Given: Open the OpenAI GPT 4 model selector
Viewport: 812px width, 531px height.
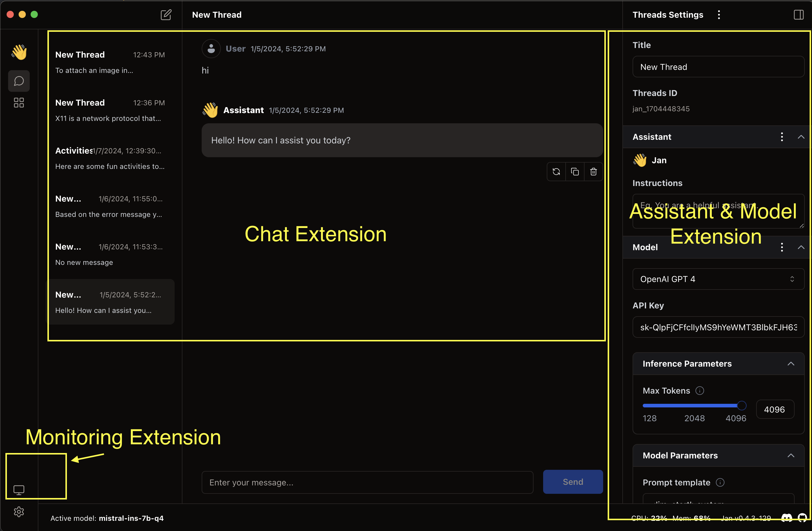Looking at the screenshot, I should pyautogui.click(x=717, y=279).
